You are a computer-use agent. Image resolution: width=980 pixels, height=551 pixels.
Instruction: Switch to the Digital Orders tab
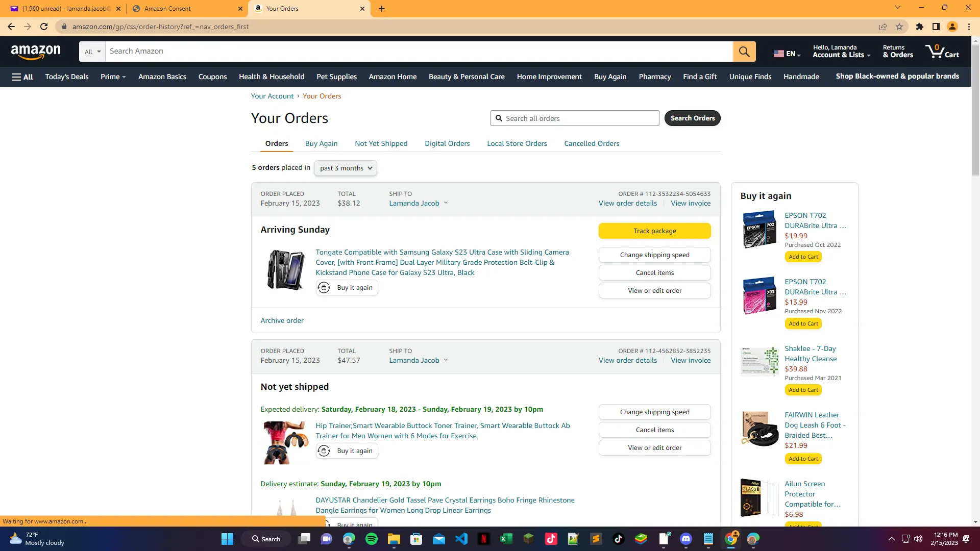[447, 143]
